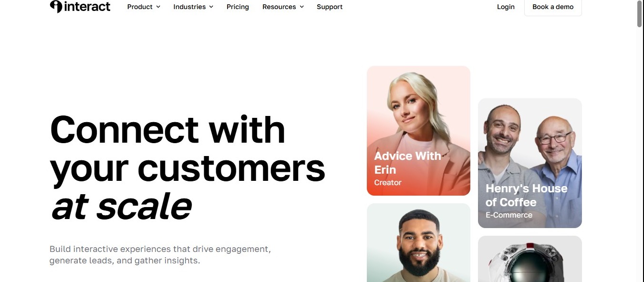This screenshot has width=644, height=282.
Task: Open the astronaut helmet card
Action: [530, 259]
